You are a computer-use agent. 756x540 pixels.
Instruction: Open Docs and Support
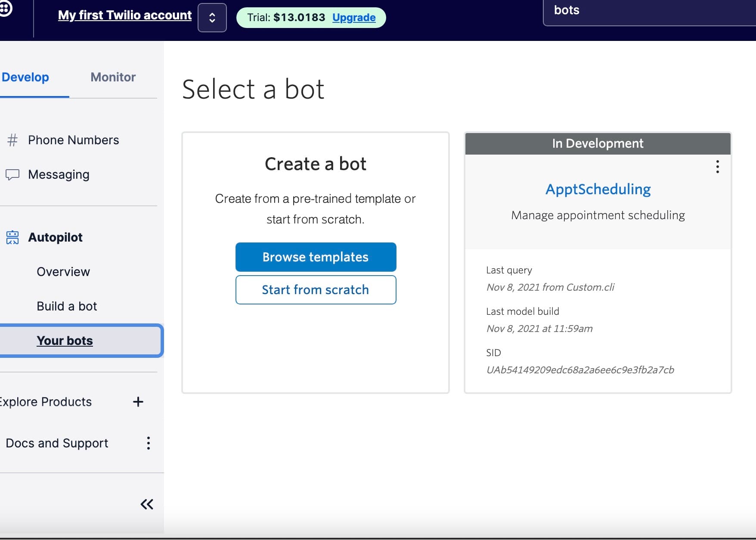tap(57, 443)
